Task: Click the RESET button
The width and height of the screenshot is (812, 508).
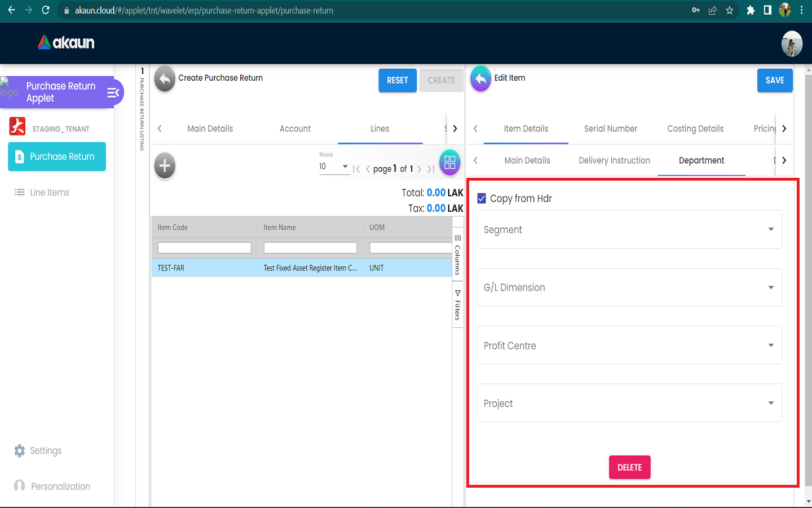Action: pos(398,80)
